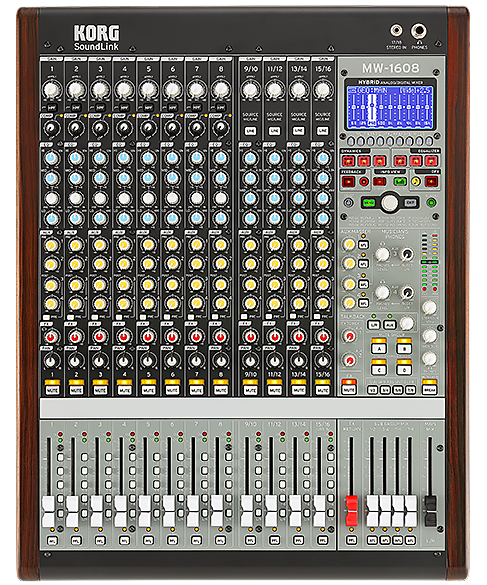Screen dimensions: 487x585
Task: Click the channel 1 gain knob
Action: pyautogui.click(x=51, y=90)
